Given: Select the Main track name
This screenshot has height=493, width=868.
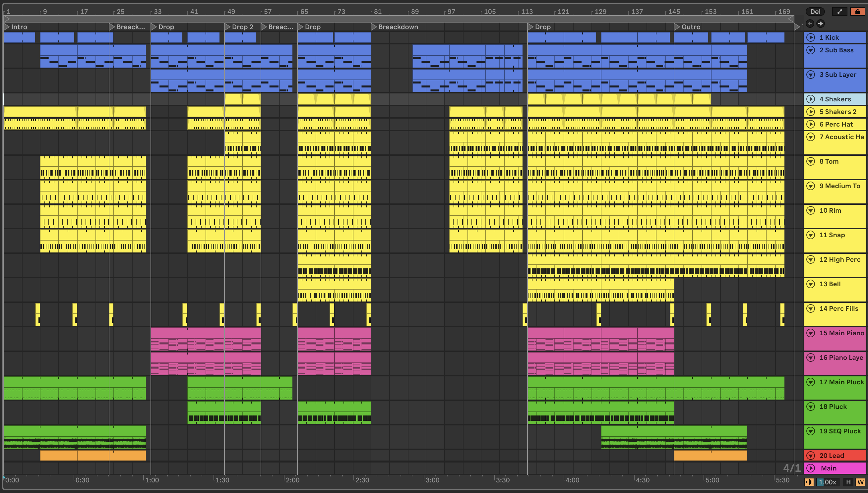Looking at the screenshot, I should click(x=828, y=468).
